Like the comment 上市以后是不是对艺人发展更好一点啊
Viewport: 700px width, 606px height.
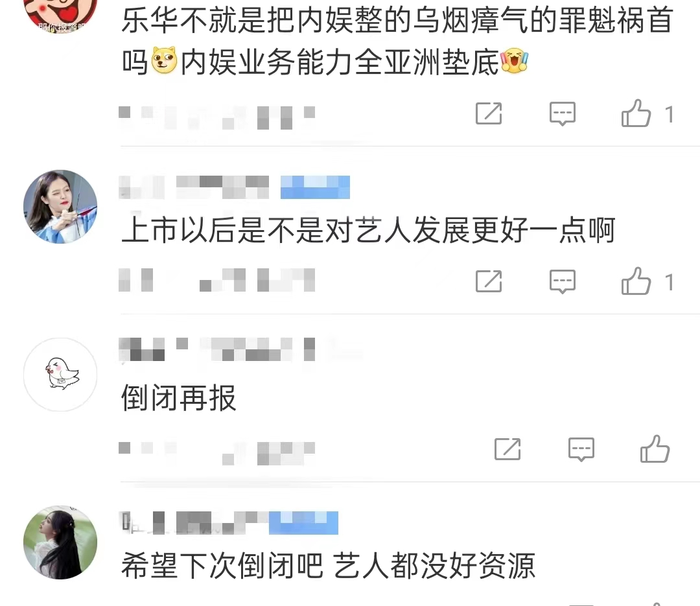pyautogui.click(x=636, y=281)
